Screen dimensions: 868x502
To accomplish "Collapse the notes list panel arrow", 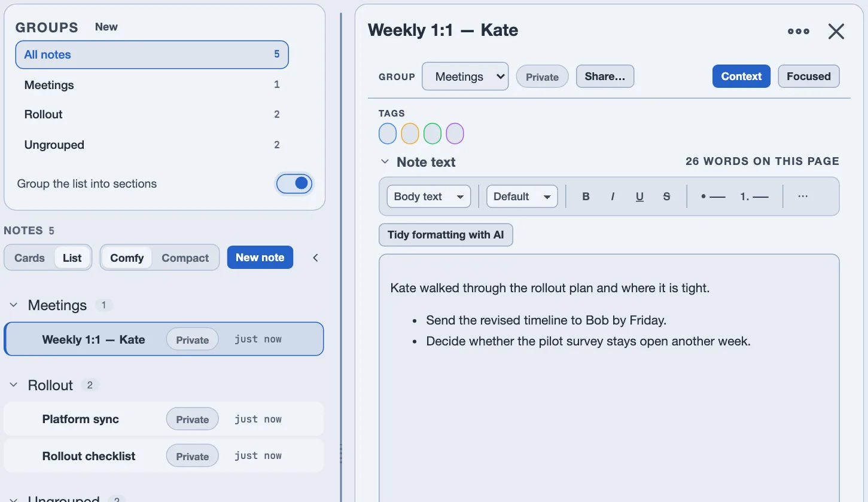I will [x=316, y=258].
